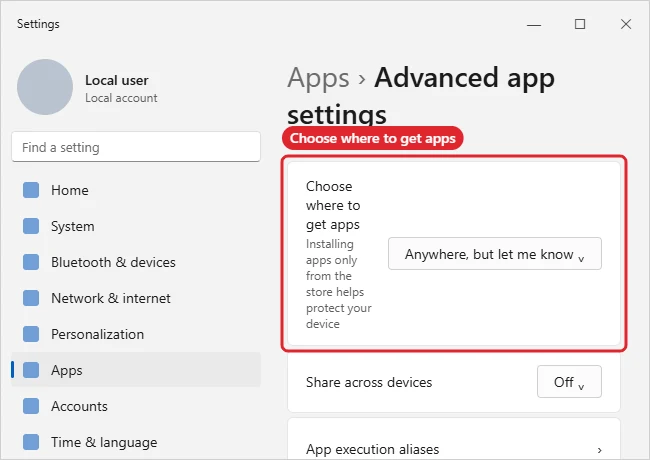Click the Advanced app settings page heading
The height and width of the screenshot is (460, 650).
pos(421,96)
